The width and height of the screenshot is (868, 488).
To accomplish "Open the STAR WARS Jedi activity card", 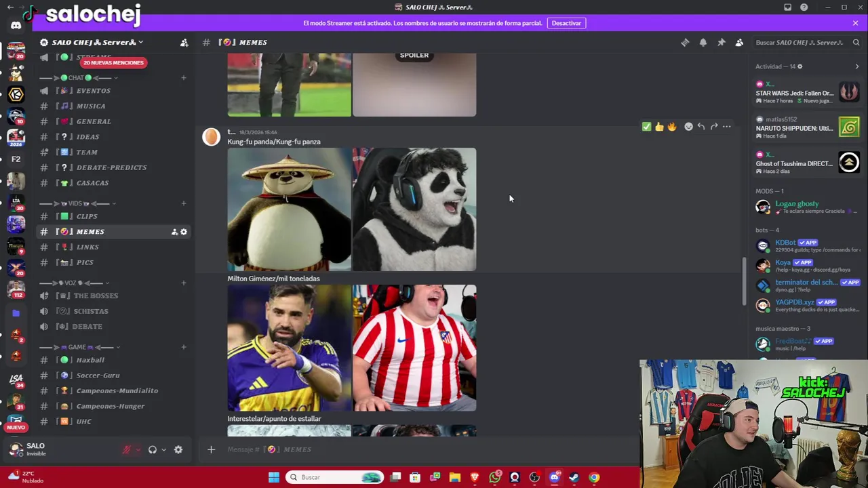I will [808, 93].
